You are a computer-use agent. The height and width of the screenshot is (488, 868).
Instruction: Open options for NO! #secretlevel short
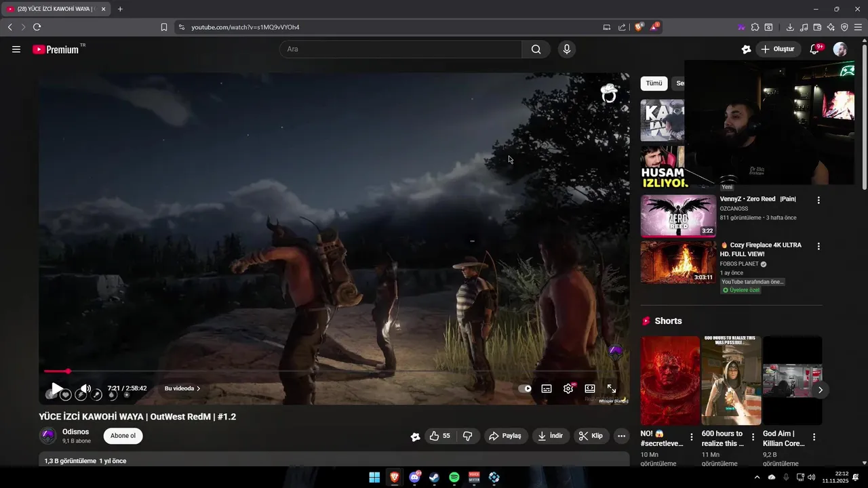point(691,438)
